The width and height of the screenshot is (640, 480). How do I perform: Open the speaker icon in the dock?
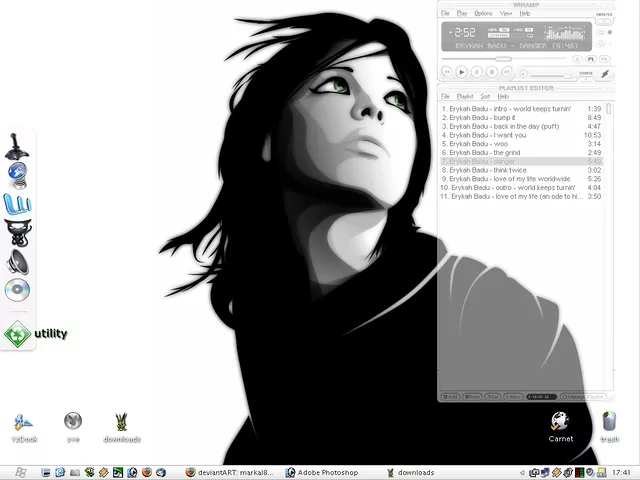(17, 263)
